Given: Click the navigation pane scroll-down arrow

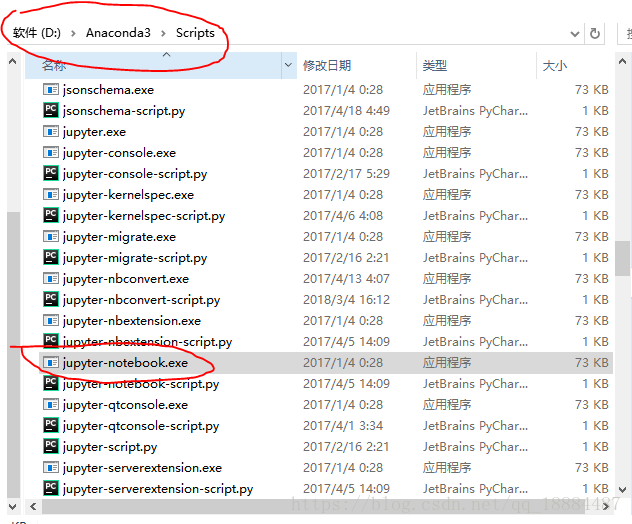Looking at the screenshot, I should (x=12, y=506).
